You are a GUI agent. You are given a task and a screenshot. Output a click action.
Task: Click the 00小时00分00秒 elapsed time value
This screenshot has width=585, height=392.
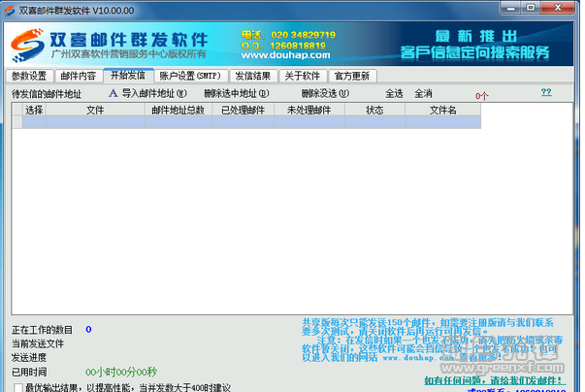(x=121, y=372)
